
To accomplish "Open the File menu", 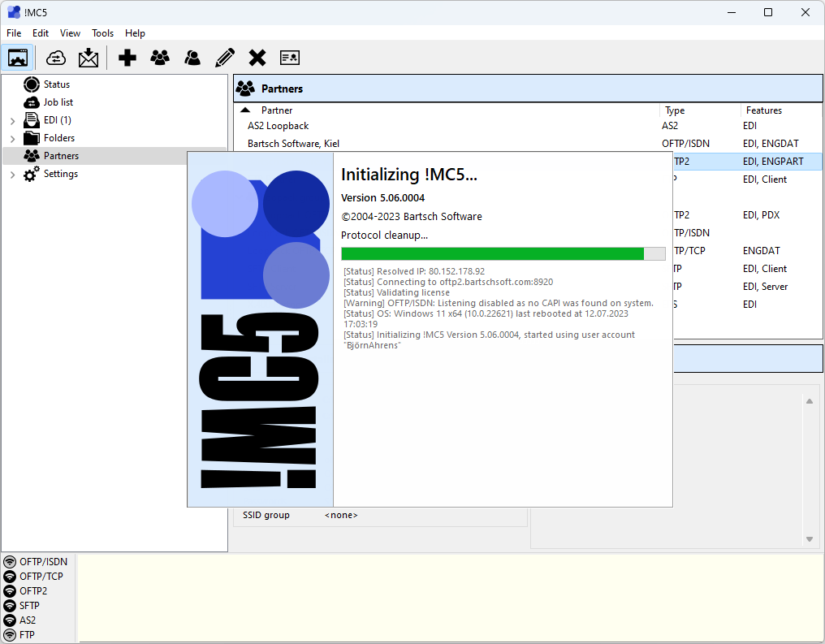I will 14,33.
